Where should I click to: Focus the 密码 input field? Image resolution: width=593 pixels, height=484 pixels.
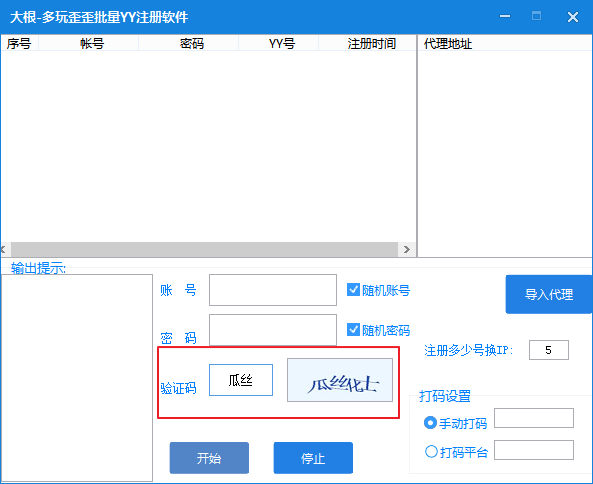point(273,330)
